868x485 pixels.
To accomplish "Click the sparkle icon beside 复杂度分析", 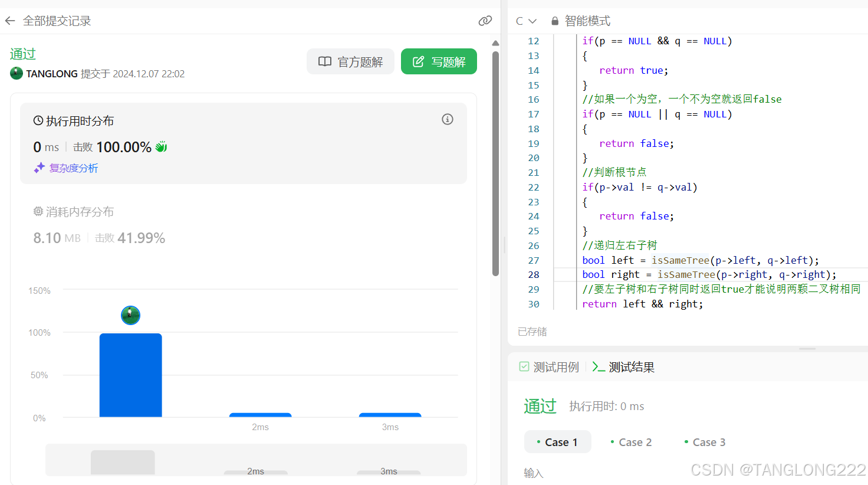I will (x=40, y=168).
